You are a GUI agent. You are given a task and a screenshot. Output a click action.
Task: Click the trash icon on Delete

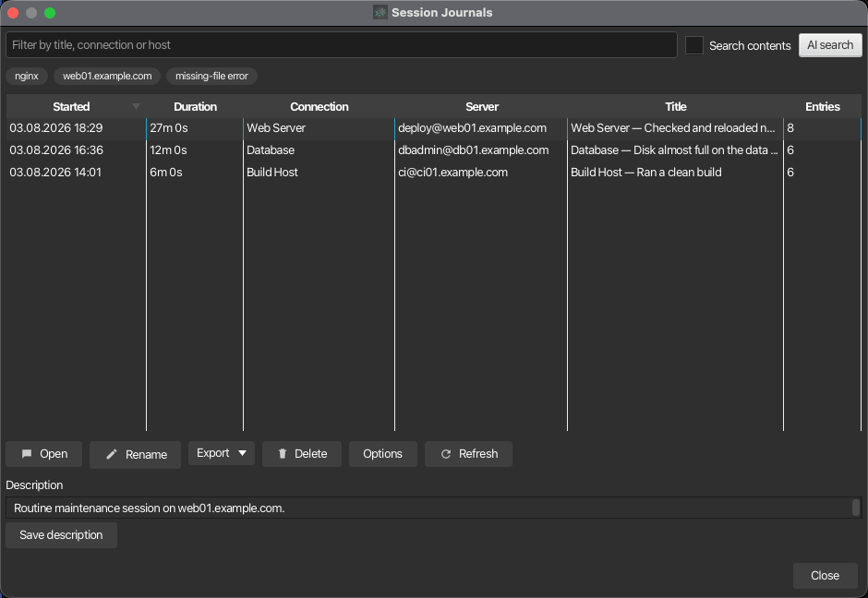pos(283,454)
